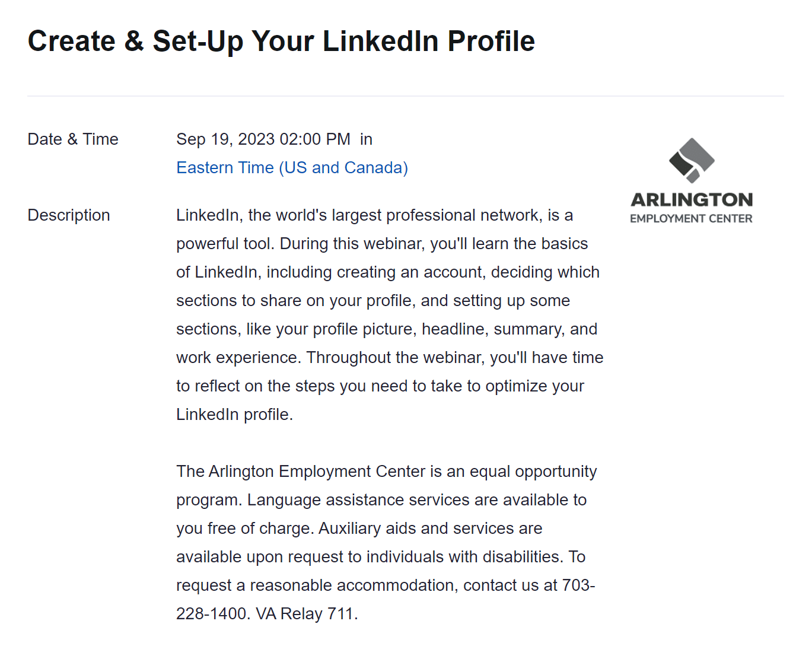The width and height of the screenshot is (812, 659).
Task: Open the Eastern Time (US and Canada) link
Action: tap(292, 168)
